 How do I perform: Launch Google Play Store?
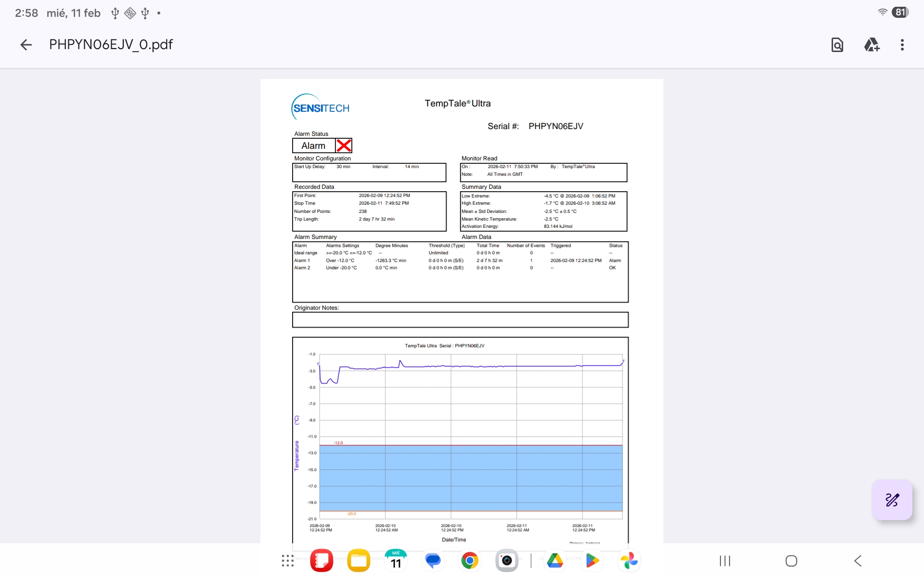coord(592,561)
